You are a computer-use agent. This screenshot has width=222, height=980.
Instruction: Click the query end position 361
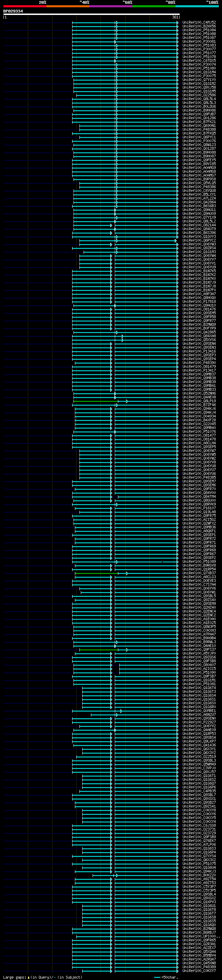[x=175, y=17]
